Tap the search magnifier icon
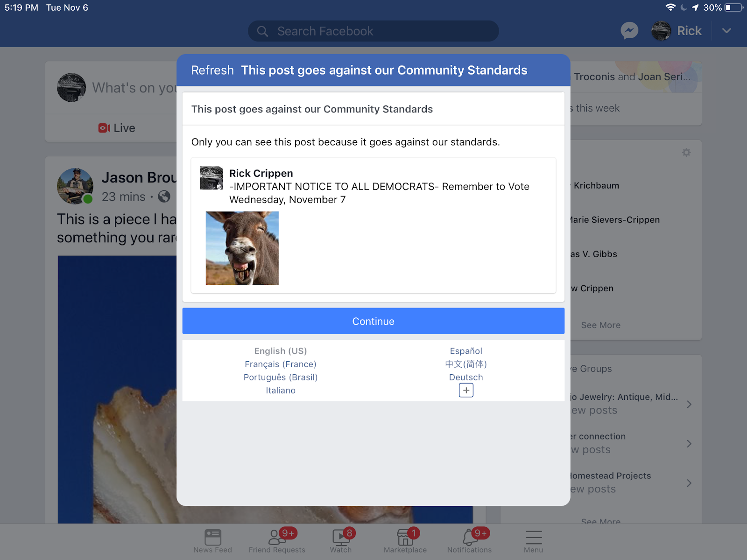The width and height of the screenshot is (747, 560). tap(262, 31)
